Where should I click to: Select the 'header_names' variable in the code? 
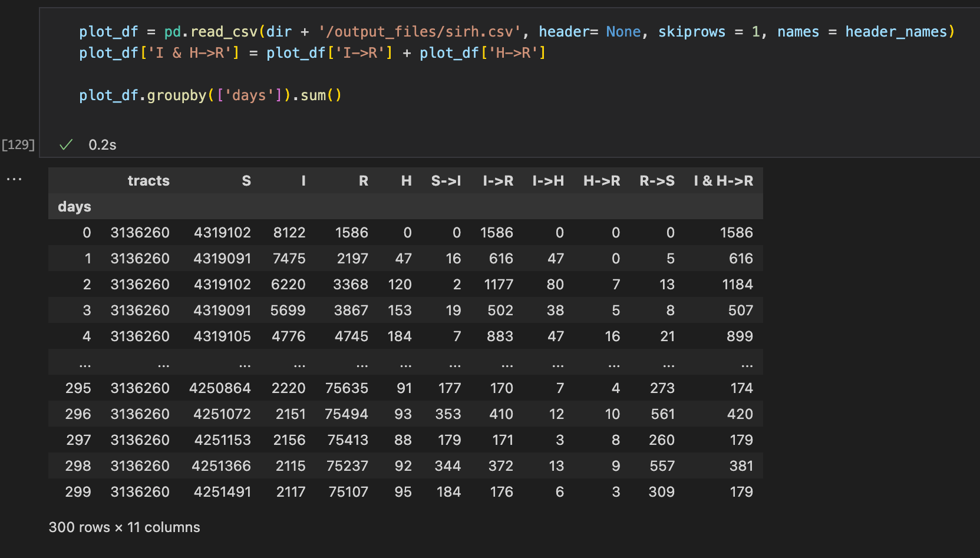coord(897,31)
